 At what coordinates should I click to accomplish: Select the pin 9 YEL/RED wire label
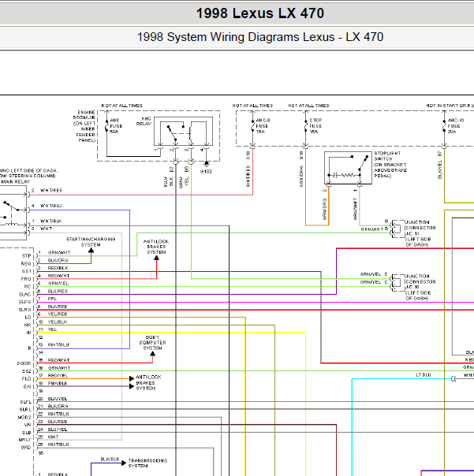coord(58,314)
